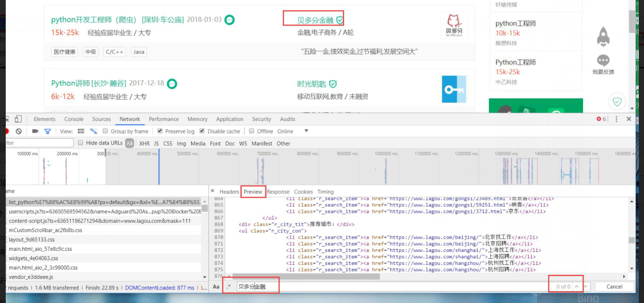The height and width of the screenshot is (303, 644).
Task: Click the chat bubble next to Python讲师
Action: click(172, 83)
